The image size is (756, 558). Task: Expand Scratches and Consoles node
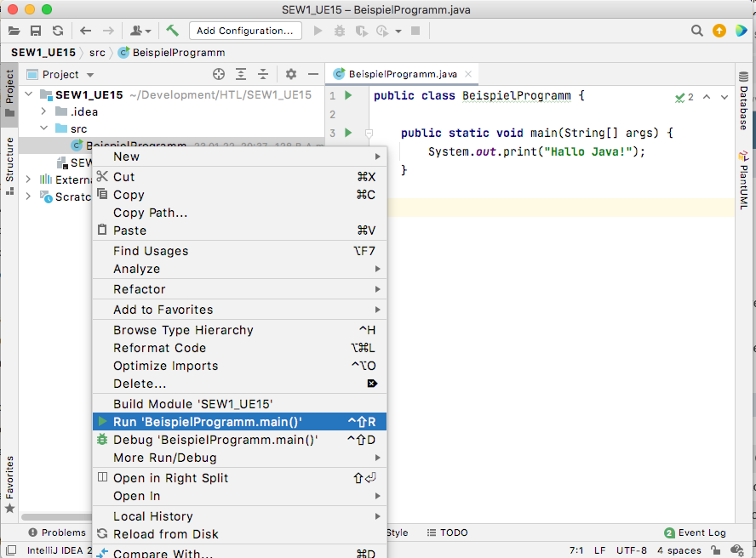(x=28, y=196)
